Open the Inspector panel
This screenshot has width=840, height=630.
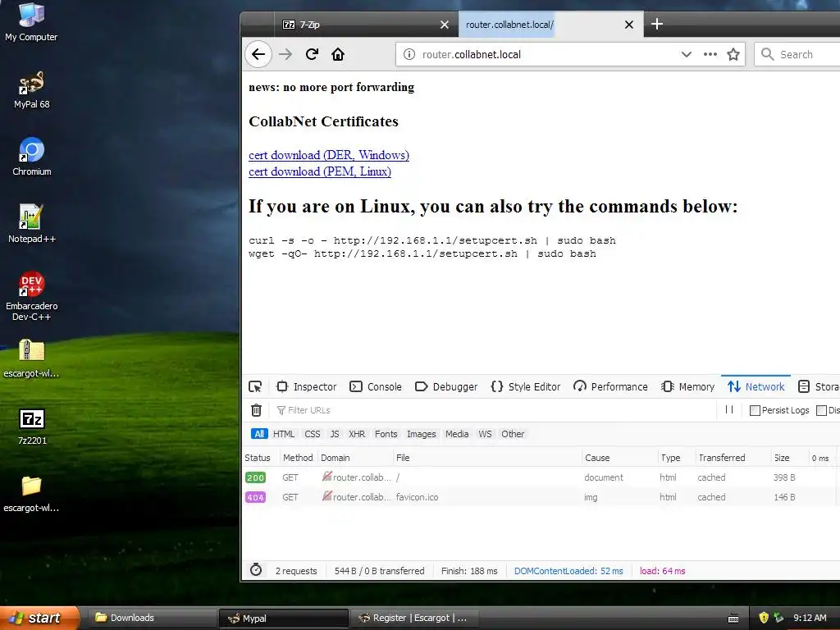pos(307,387)
